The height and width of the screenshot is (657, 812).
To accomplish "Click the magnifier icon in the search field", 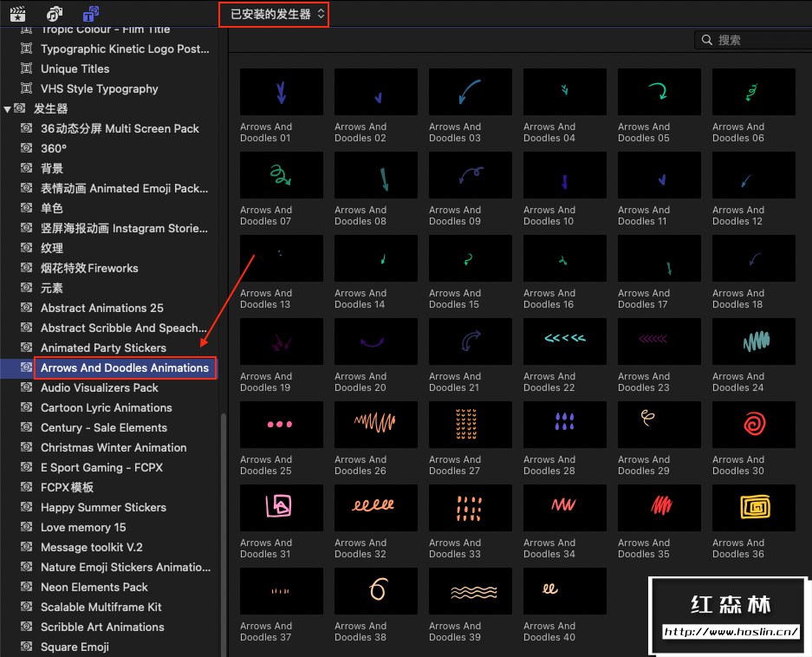I will (707, 40).
